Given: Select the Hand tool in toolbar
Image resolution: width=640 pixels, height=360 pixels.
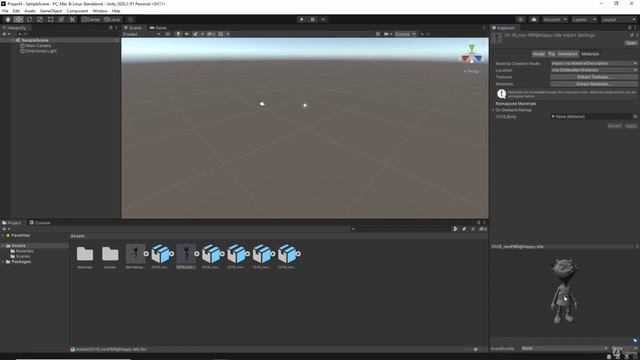Looking at the screenshot, I should [x=7, y=20].
